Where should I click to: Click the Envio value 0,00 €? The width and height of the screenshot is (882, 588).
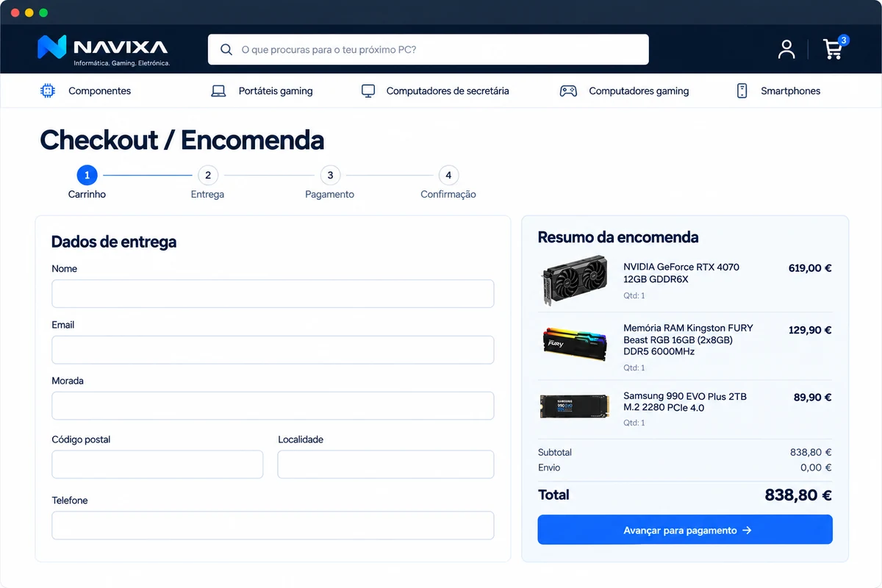(x=816, y=467)
